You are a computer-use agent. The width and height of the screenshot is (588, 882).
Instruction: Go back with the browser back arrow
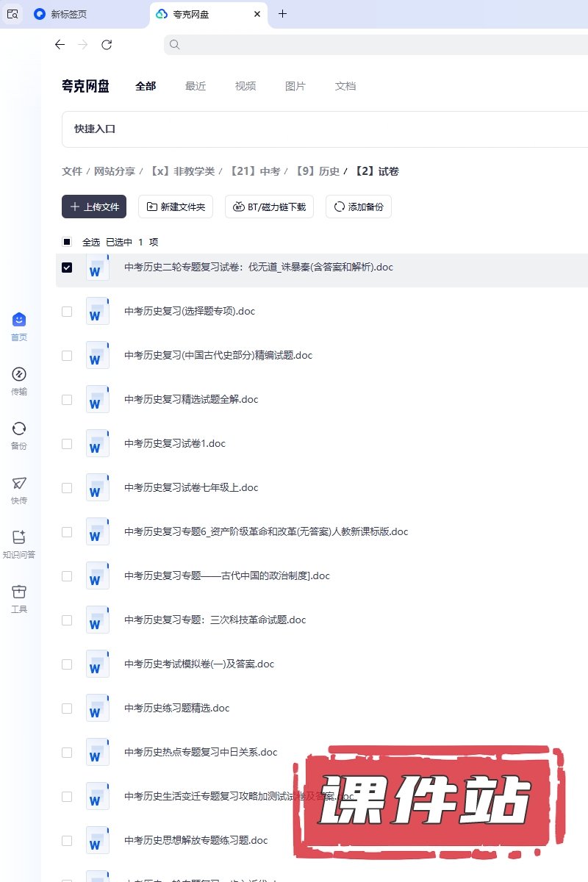tap(60, 45)
